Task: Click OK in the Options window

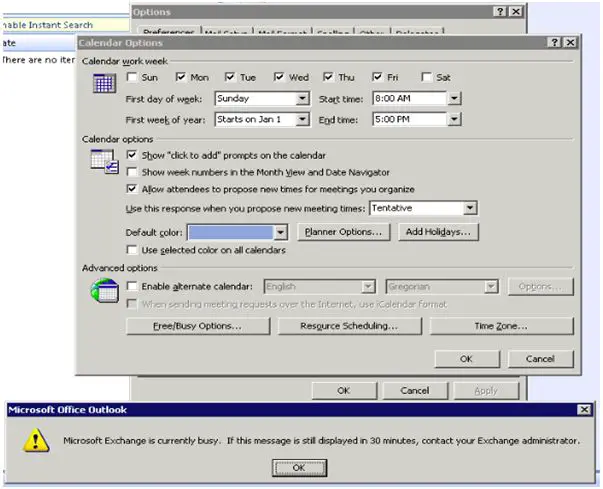Action: click(x=344, y=391)
